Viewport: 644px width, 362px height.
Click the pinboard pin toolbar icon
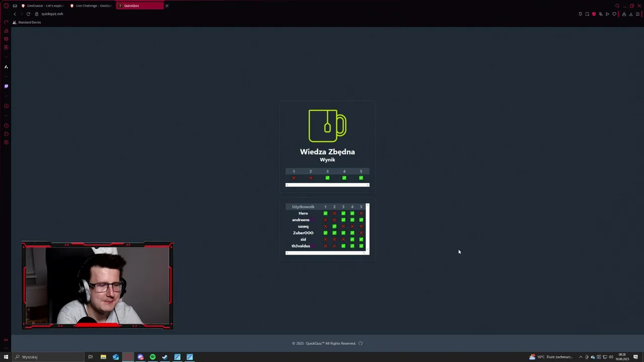tap(580, 14)
